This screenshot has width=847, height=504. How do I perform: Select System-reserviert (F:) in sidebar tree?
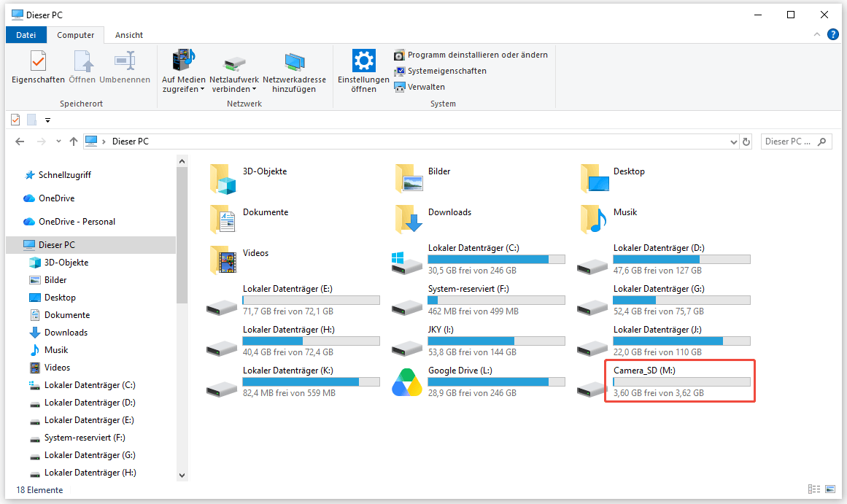85,438
